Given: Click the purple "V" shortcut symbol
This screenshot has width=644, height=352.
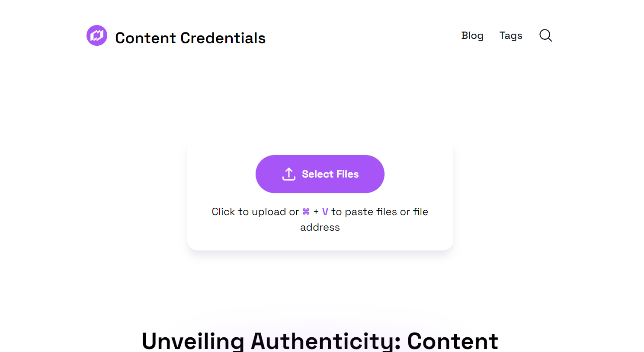Looking at the screenshot, I should [325, 212].
